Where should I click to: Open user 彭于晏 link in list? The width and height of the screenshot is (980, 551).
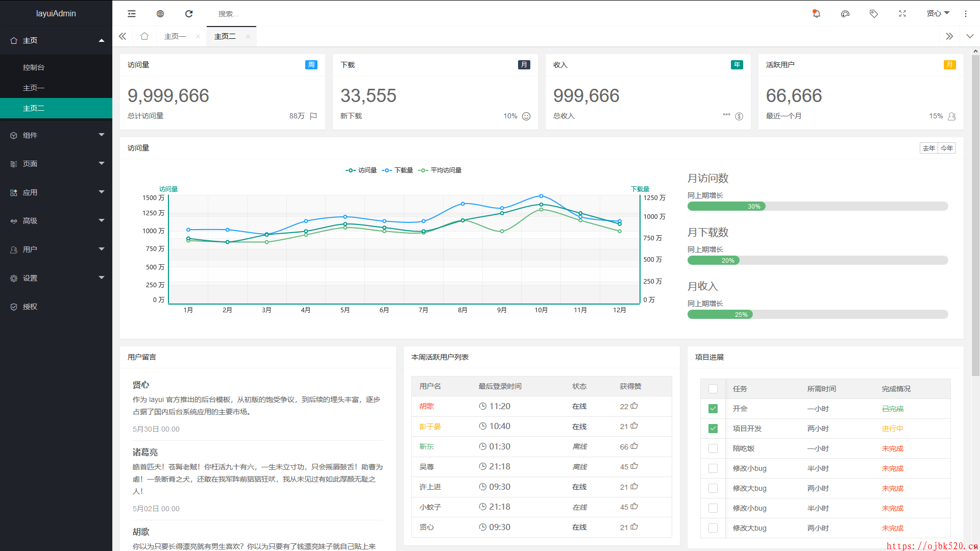pos(430,427)
